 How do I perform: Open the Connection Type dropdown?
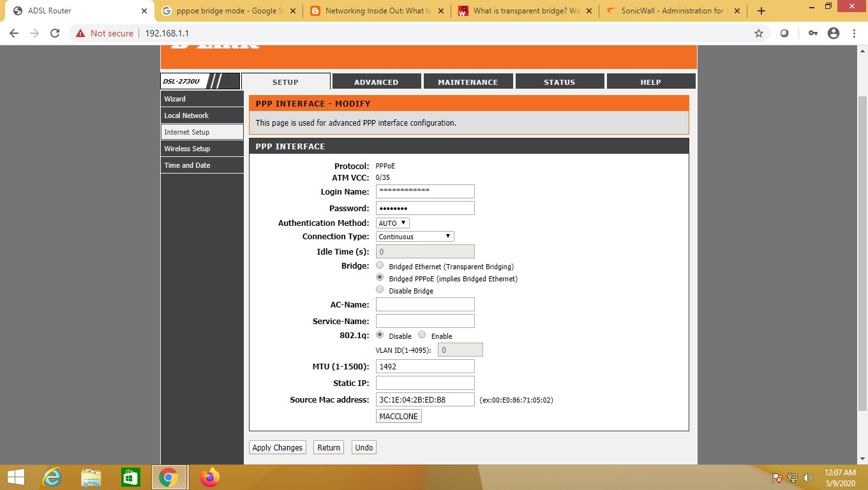point(415,236)
